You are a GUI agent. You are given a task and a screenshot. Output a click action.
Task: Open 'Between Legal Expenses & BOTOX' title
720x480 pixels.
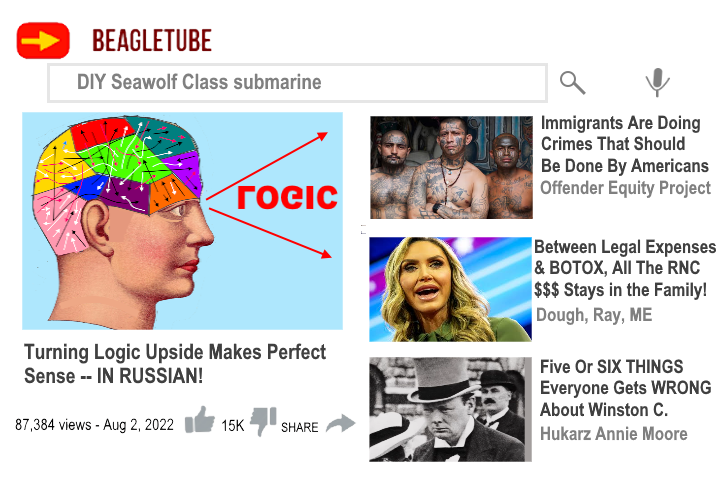(x=624, y=268)
